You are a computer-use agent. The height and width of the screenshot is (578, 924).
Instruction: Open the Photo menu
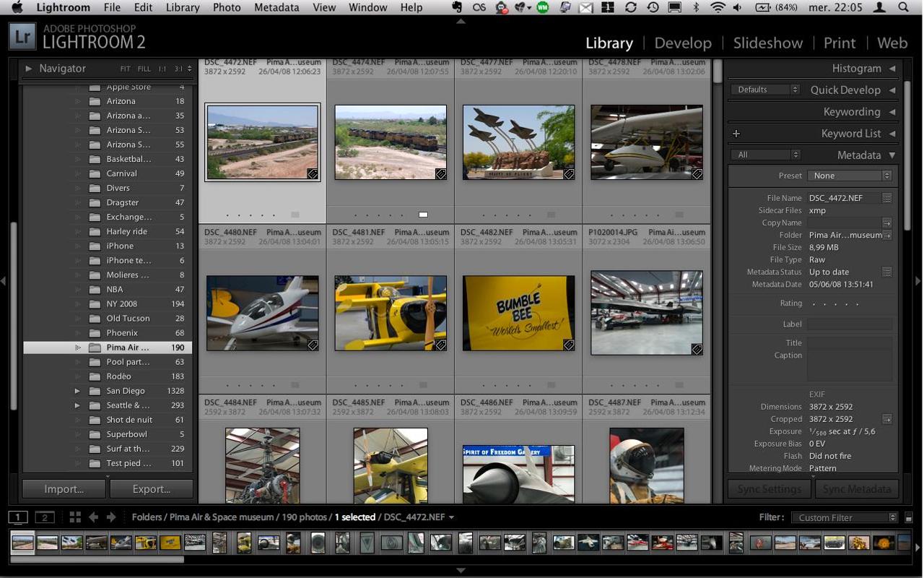pyautogui.click(x=227, y=7)
